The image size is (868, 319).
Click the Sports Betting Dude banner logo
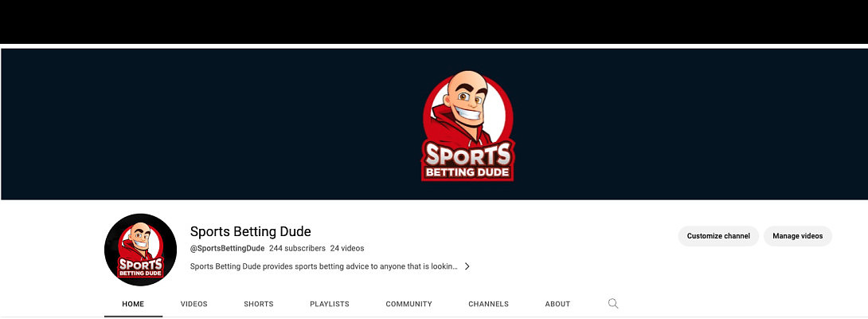[468, 126]
